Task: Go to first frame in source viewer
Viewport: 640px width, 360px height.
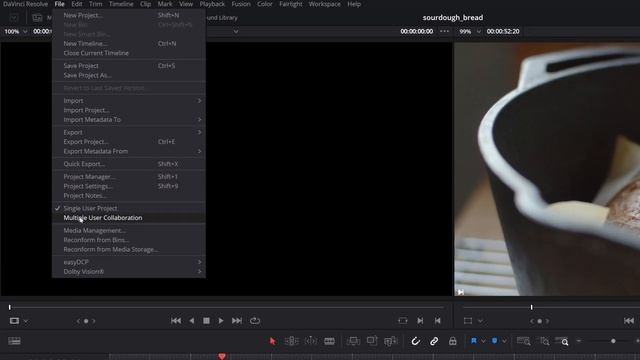Action: [176, 321]
